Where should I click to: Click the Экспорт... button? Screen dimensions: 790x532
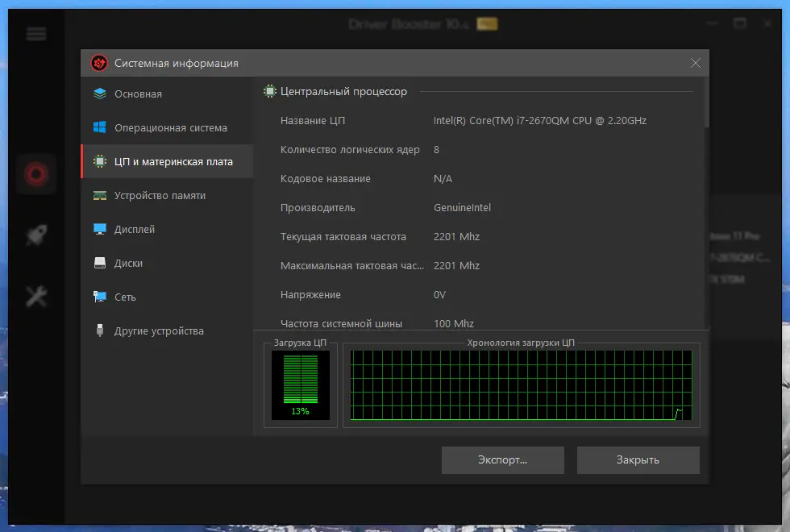pos(503,460)
